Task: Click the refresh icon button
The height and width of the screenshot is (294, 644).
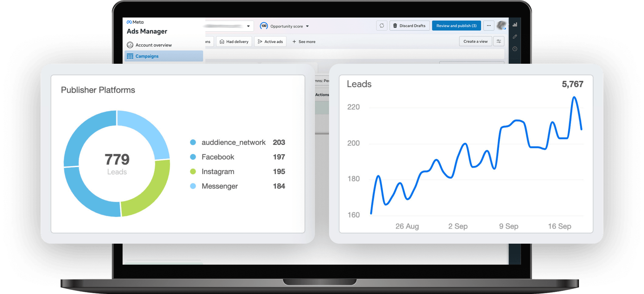Action: [382, 26]
